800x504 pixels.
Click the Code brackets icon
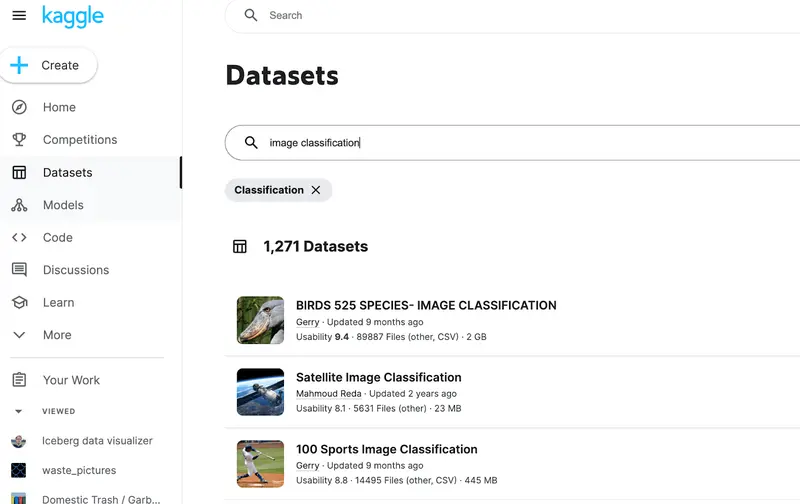point(19,237)
